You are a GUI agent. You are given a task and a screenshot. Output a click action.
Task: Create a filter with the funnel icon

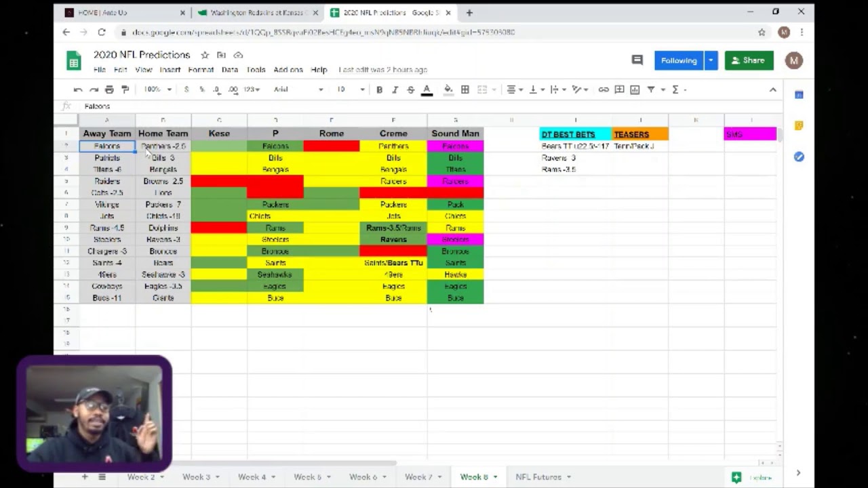point(651,89)
